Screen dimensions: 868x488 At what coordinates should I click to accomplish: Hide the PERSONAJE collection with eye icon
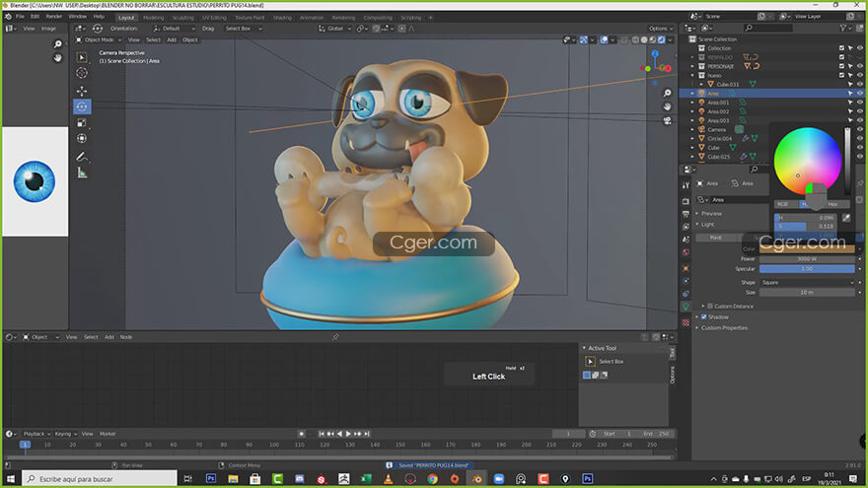pyautogui.click(x=860, y=66)
